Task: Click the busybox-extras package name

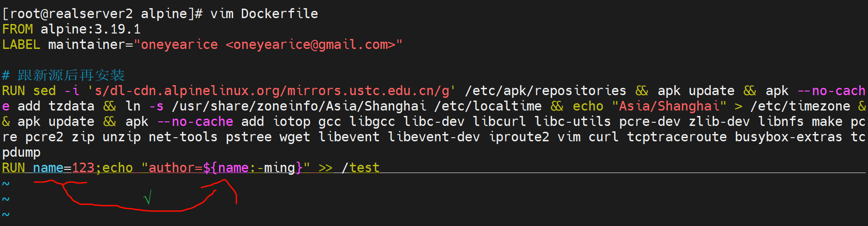Action: 788,137
